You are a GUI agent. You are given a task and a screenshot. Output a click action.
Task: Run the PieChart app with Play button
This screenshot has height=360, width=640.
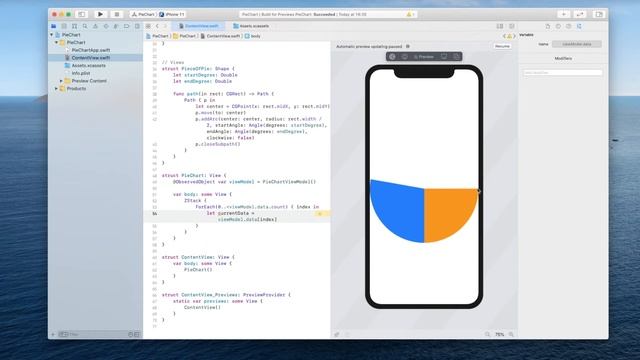[x=100, y=14]
